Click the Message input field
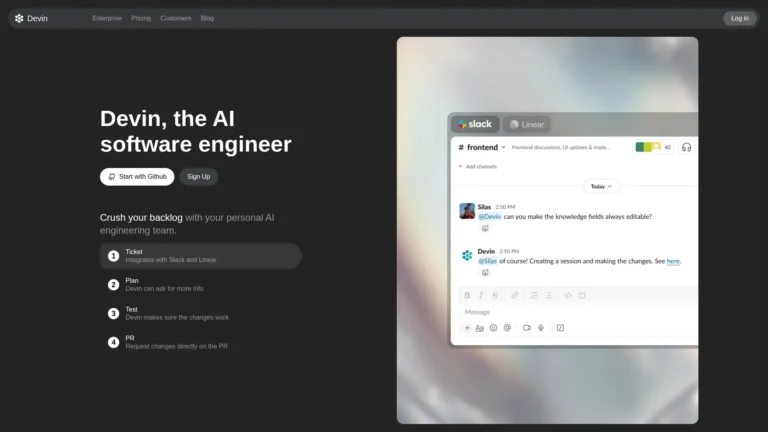 [x=570, y=312]
